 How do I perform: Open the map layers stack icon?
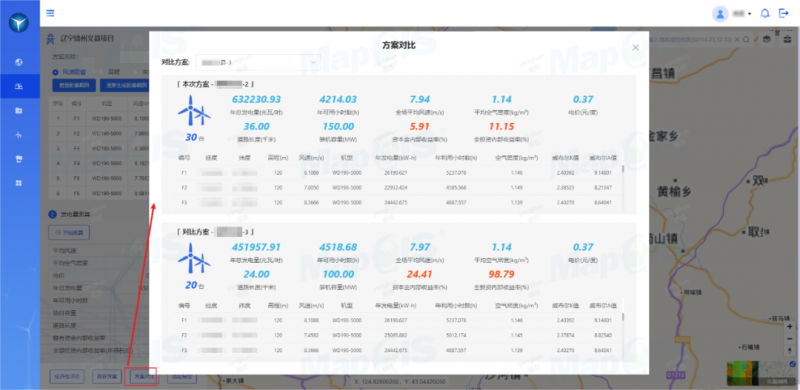tap(767, 39)
